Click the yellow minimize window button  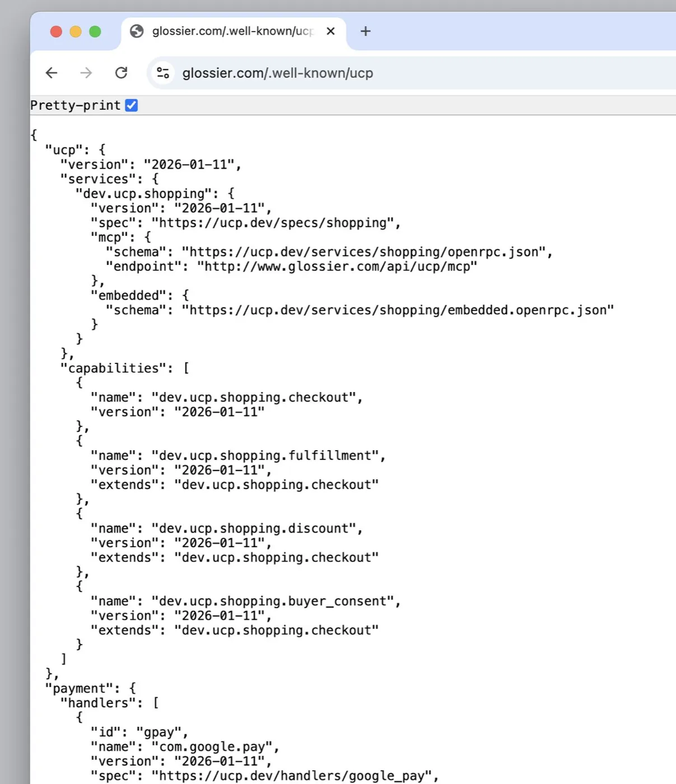pyautogui.click(x=76, y=31)
